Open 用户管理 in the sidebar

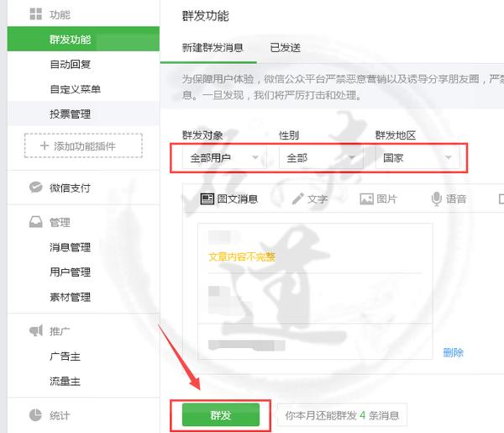(70, 272)
